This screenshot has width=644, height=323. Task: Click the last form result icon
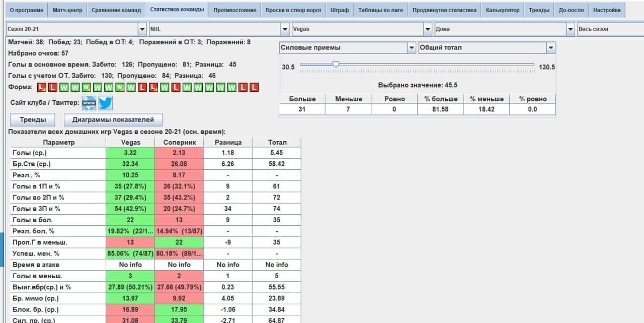click(254, 87)
